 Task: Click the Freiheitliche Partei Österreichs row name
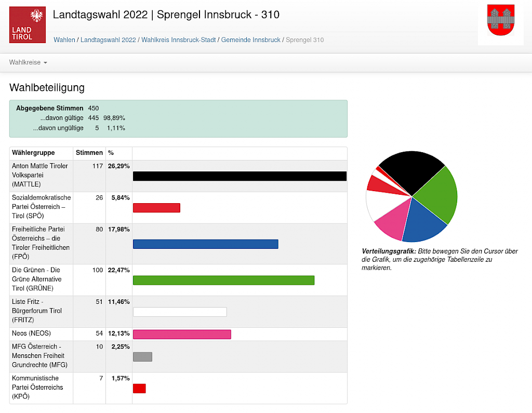(x=41, y=243)
